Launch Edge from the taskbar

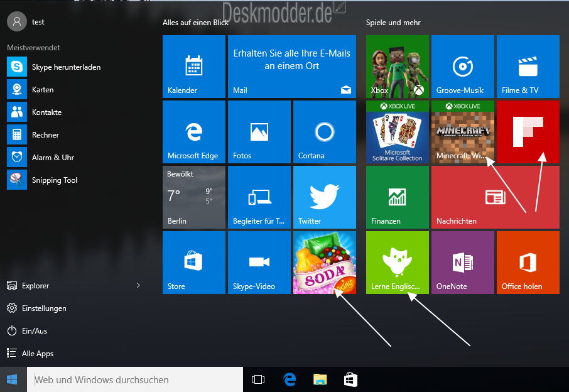point(290,379)
